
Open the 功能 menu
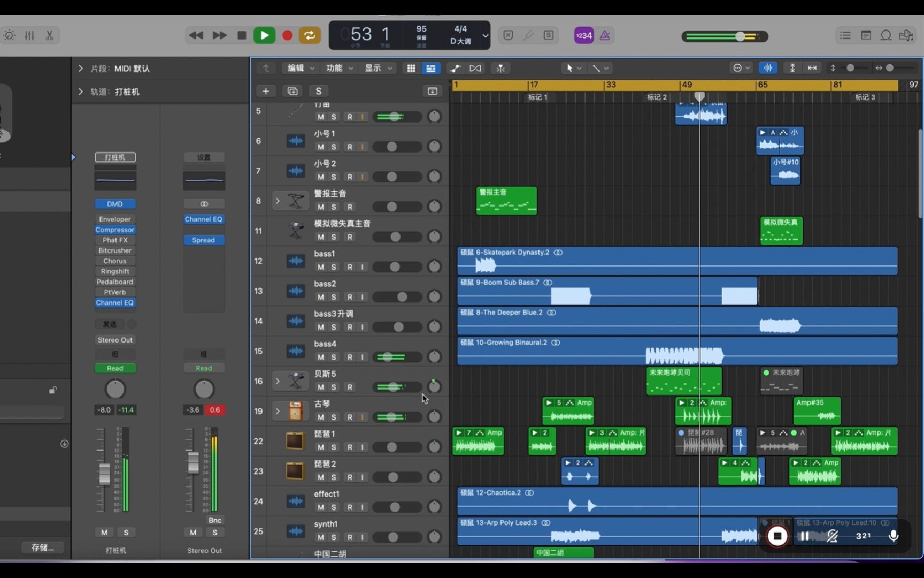coord(340,68)
